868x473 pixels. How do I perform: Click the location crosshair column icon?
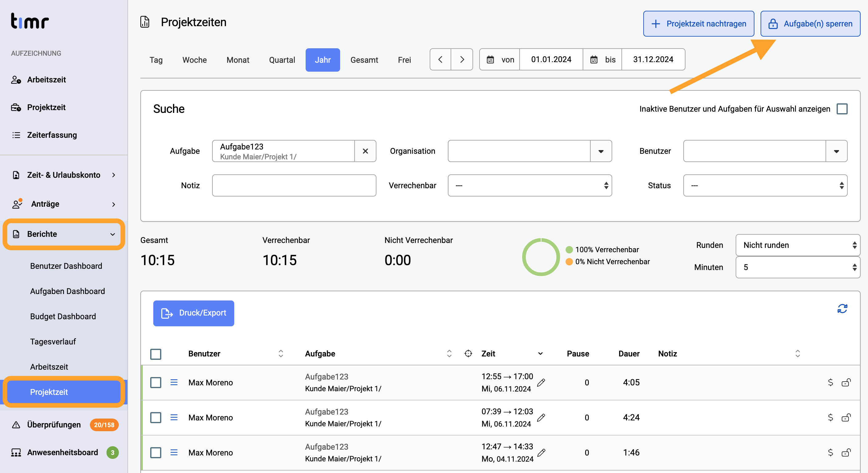pos(468,353)
